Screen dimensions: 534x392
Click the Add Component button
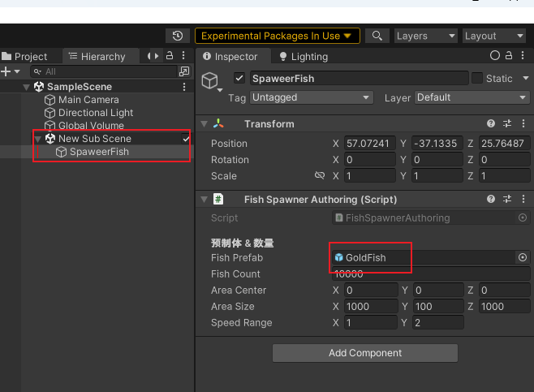(x=365, y=353)
